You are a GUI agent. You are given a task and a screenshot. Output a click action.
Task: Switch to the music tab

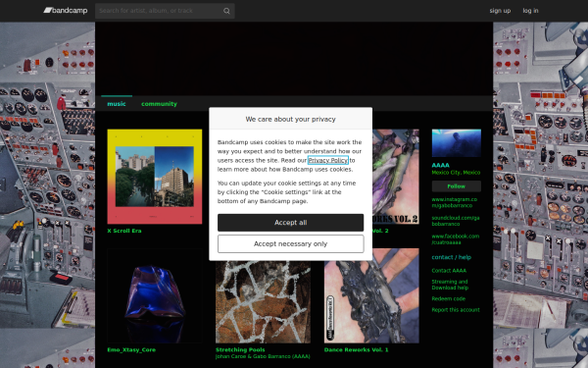[x=117, y=104]
